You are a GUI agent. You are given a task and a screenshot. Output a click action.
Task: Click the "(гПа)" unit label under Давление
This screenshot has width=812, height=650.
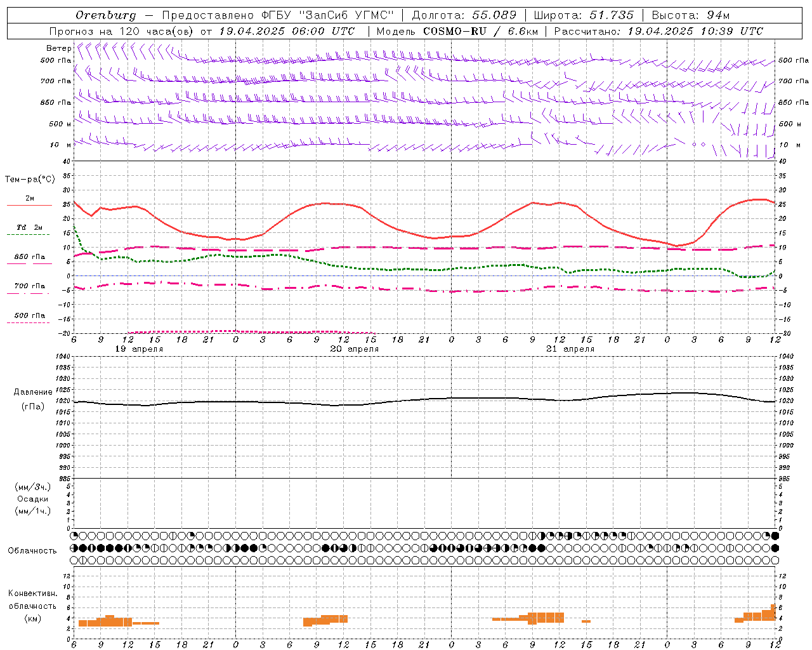tap(33, 407)
